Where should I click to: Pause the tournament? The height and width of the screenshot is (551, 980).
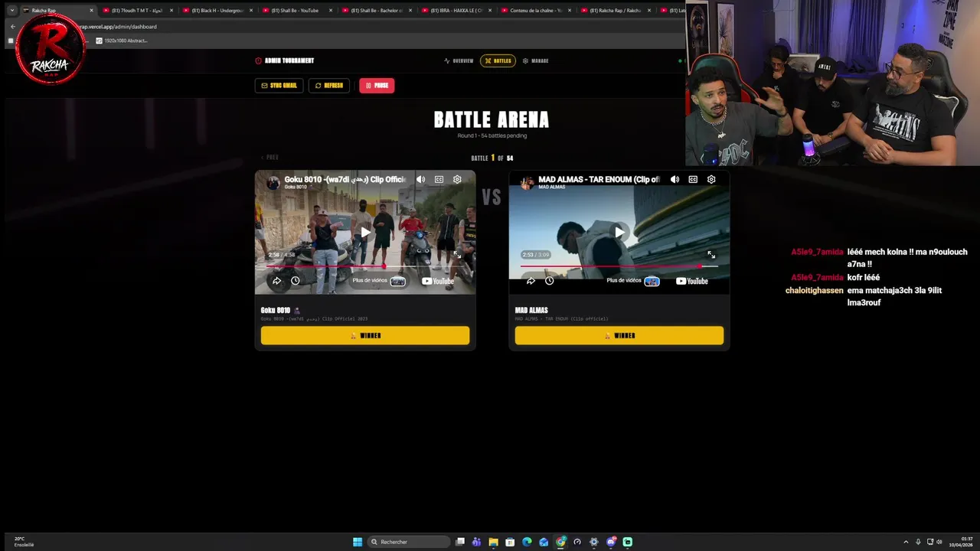point(377,86)
